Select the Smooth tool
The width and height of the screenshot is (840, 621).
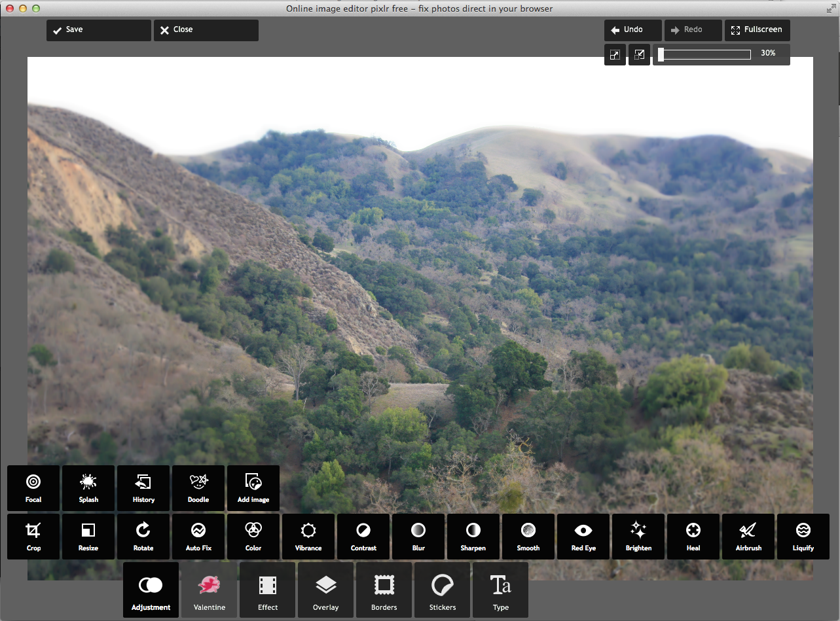click(x=528, y=537)
